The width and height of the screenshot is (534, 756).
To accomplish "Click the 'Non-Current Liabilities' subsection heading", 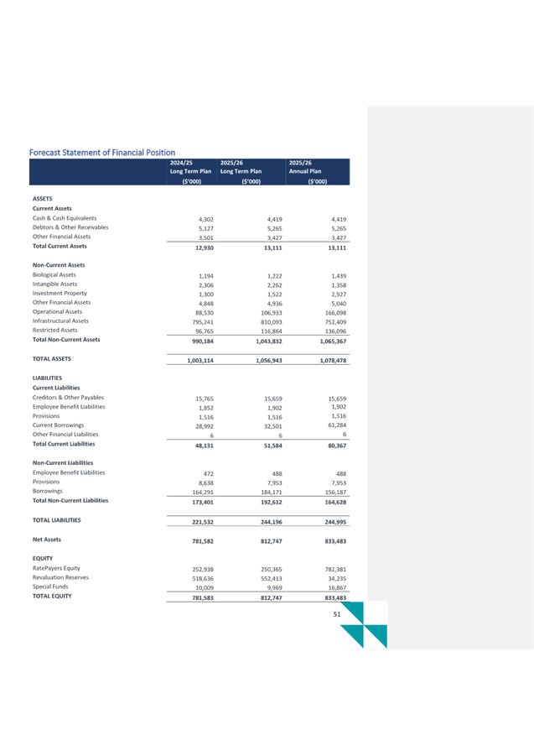I will click(x=63, y=463).
